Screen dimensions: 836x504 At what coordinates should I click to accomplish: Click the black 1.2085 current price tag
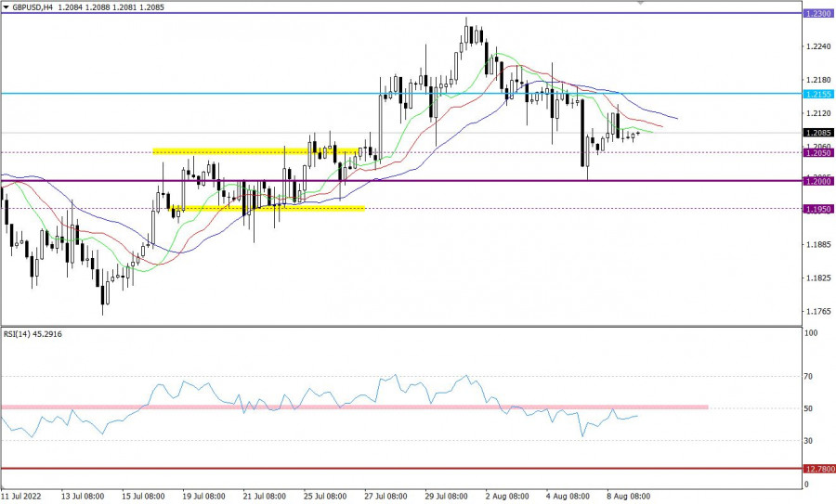tap(818, 133)
